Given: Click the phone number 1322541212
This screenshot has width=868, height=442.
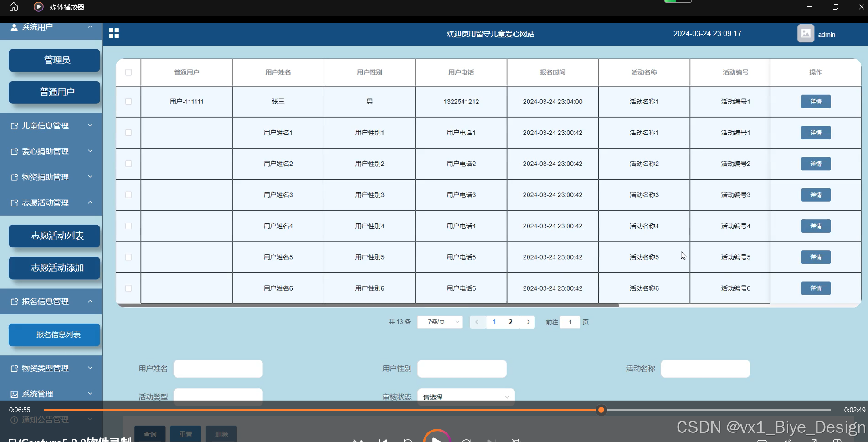Looking at the screenshot, I should point(461,102).
